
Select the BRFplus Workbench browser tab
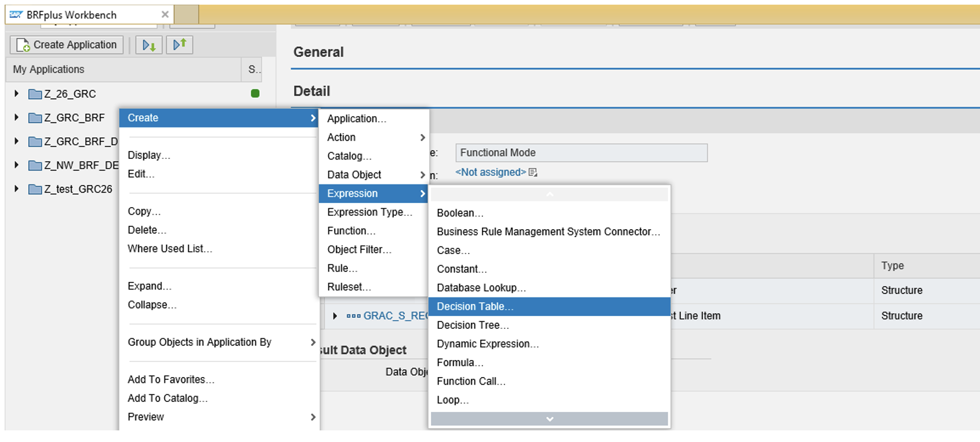tap(89, 15)
